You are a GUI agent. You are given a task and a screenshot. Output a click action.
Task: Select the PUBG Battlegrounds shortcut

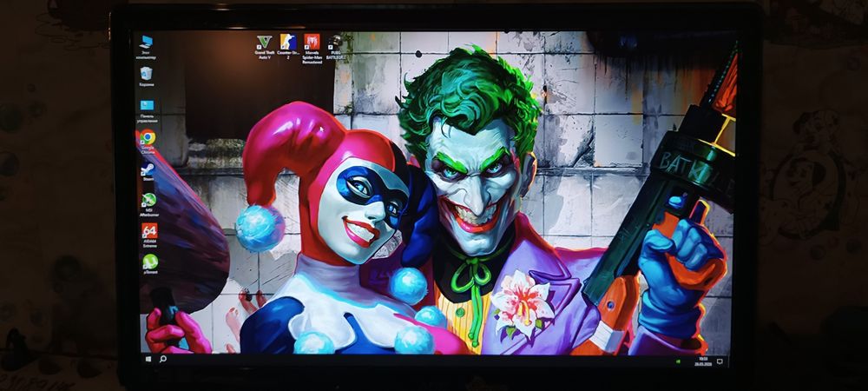click(x=334, y=47)
